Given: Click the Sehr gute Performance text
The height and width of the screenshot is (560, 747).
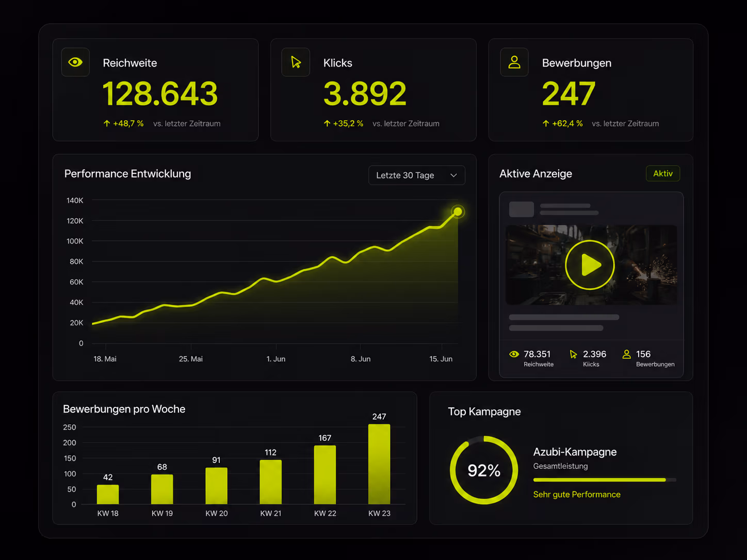Looking at the screenshot, I should (577, 495).
